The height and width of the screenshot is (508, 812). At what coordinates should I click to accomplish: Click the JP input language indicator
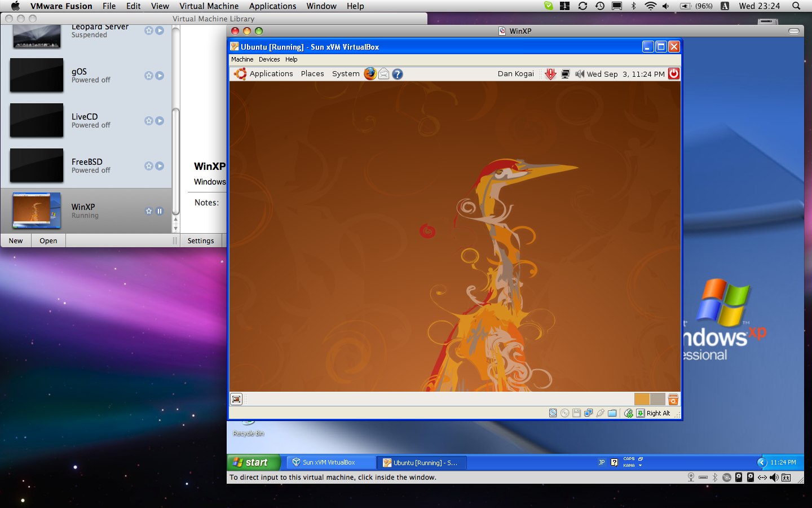click(602, 462)
